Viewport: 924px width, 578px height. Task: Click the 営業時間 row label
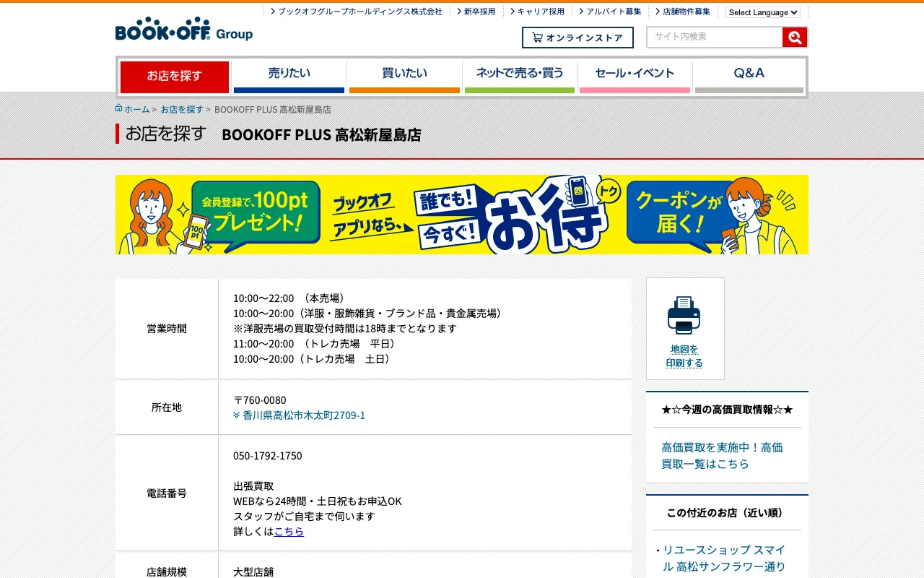[x=167, y=329]
